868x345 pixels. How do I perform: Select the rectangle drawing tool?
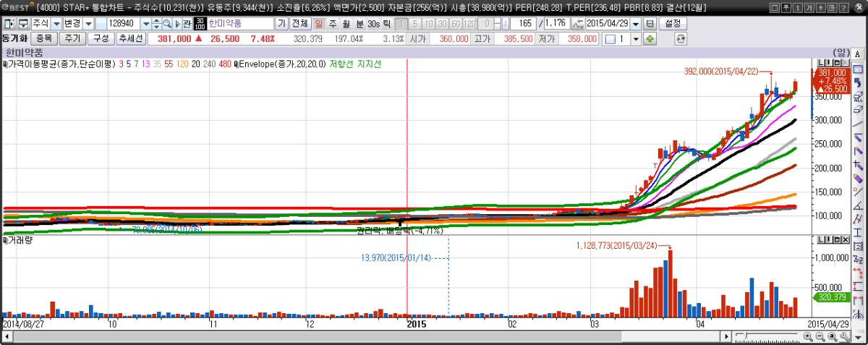[858, 69]
